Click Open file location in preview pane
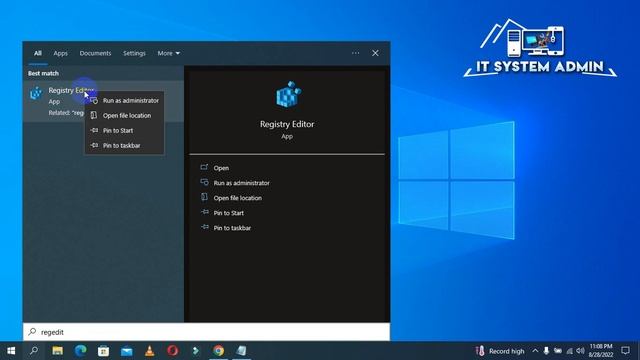Viewport: 640px width, 360px height. pyautogui.click(x=238, y=198)
